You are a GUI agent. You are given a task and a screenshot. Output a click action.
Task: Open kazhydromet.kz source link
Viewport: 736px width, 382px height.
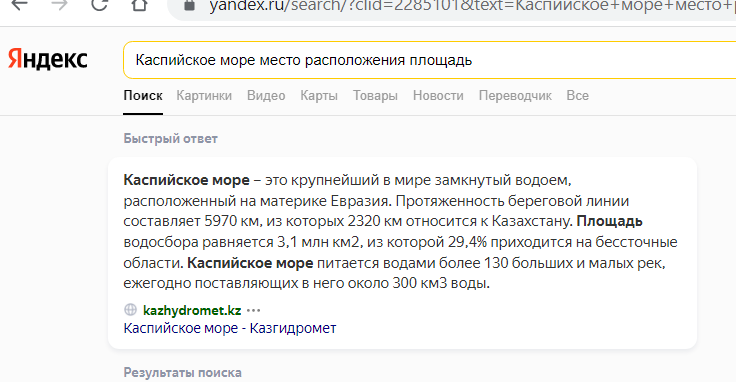coord(192,311)
